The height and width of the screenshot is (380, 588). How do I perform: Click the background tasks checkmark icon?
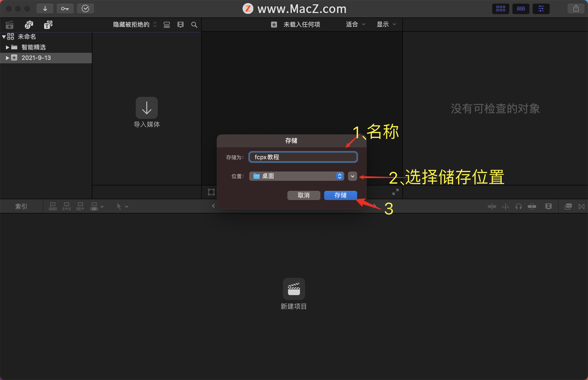tap(85, 9)
